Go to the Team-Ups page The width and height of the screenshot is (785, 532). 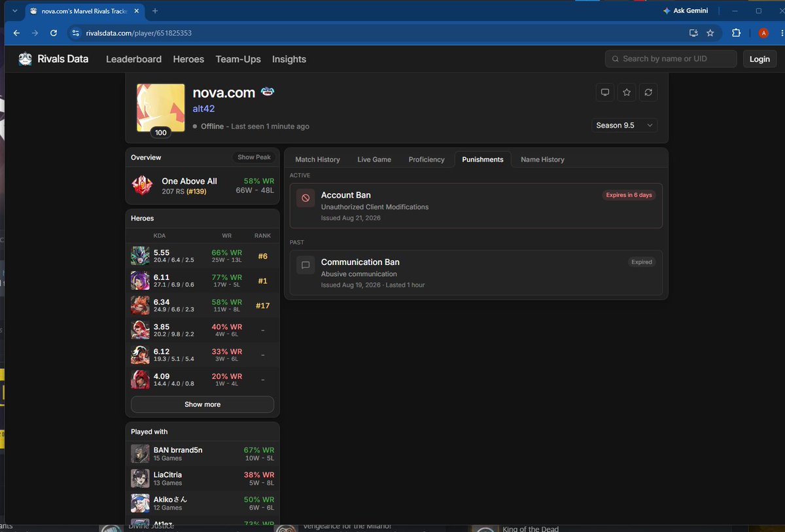pos(238,59)
